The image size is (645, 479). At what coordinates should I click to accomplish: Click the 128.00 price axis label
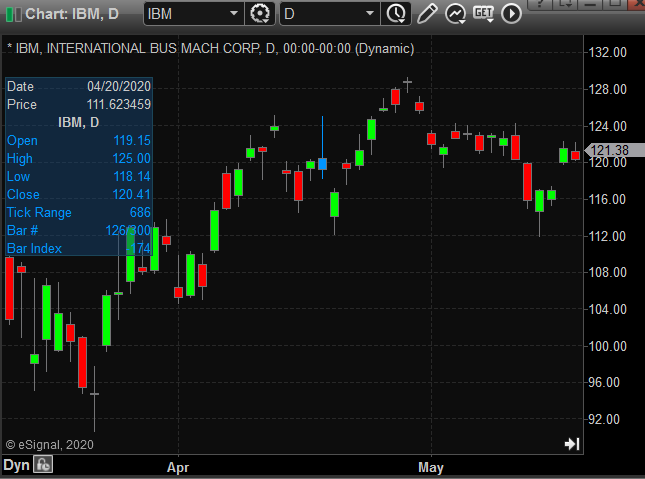coord(608,89)
